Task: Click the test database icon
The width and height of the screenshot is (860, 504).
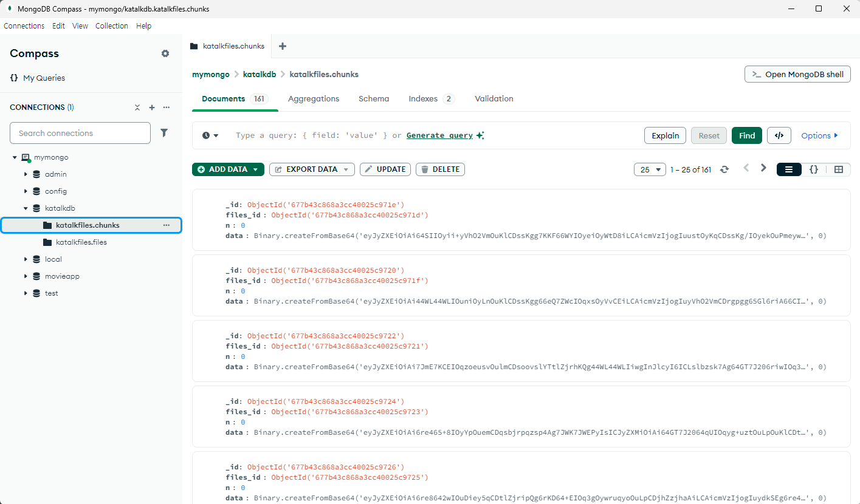Action: 36,293
